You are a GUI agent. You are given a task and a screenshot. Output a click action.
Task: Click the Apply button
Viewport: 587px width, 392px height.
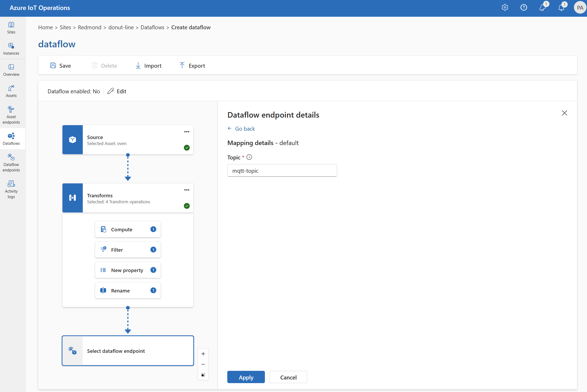click(x=246, y=377)
